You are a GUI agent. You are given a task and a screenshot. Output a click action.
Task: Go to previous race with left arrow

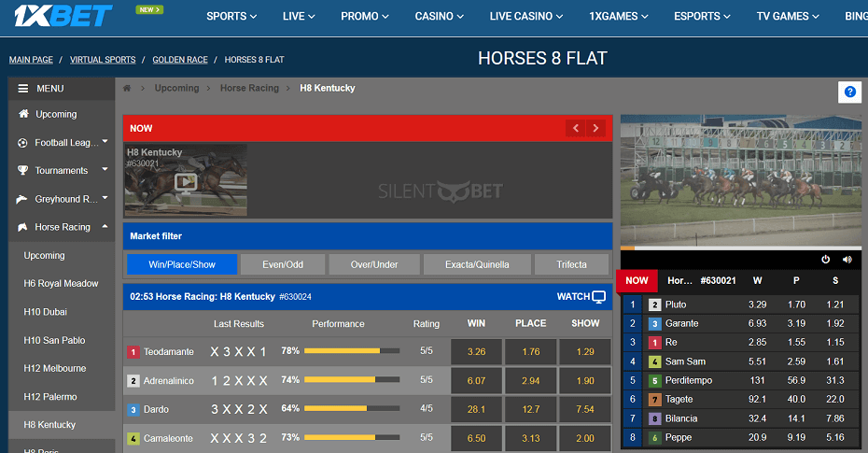[576, 128]
